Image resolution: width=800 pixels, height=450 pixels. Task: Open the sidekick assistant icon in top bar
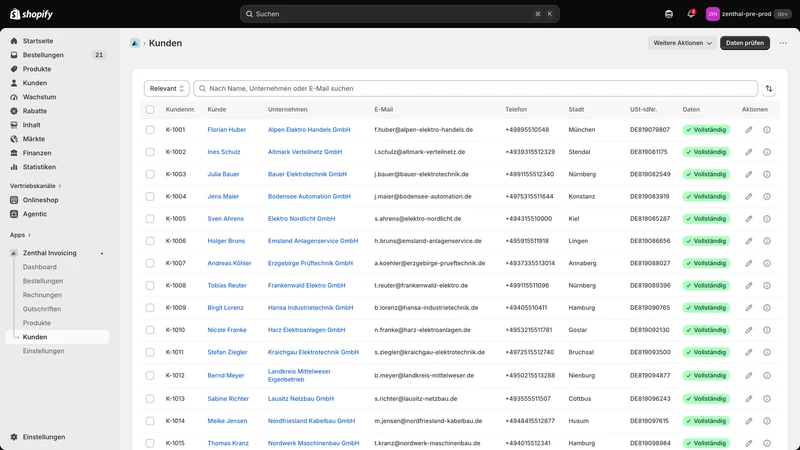(669, 14)
